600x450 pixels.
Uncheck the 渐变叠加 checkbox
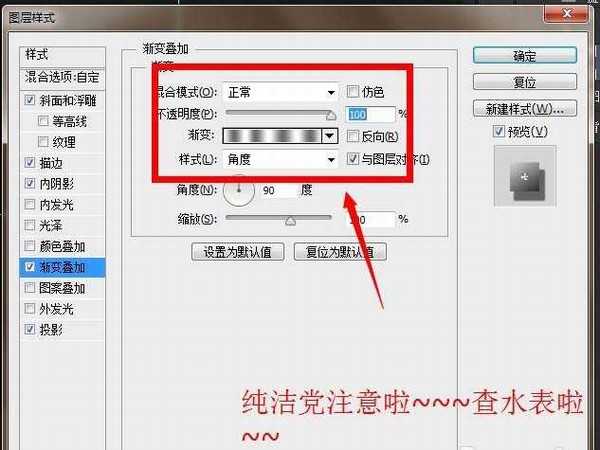click(x=30, y=267)
